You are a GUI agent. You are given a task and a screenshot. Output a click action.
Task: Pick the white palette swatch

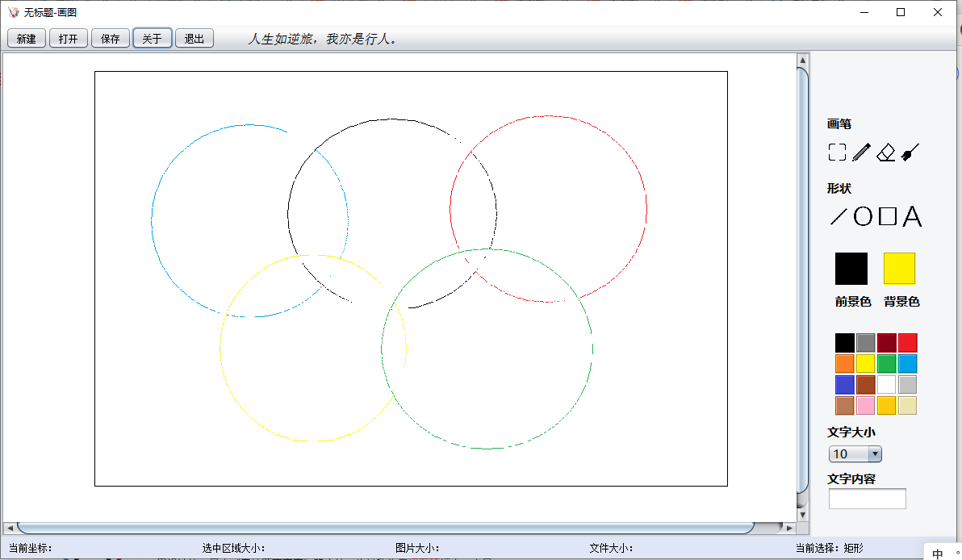886,385
